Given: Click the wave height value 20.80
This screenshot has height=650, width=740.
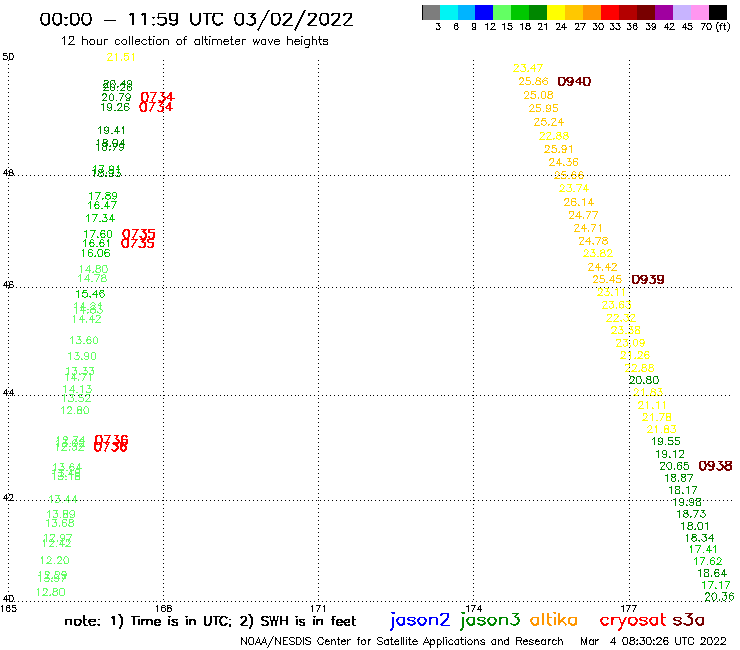Looking at the screenshot, I should tap(644, 380).
